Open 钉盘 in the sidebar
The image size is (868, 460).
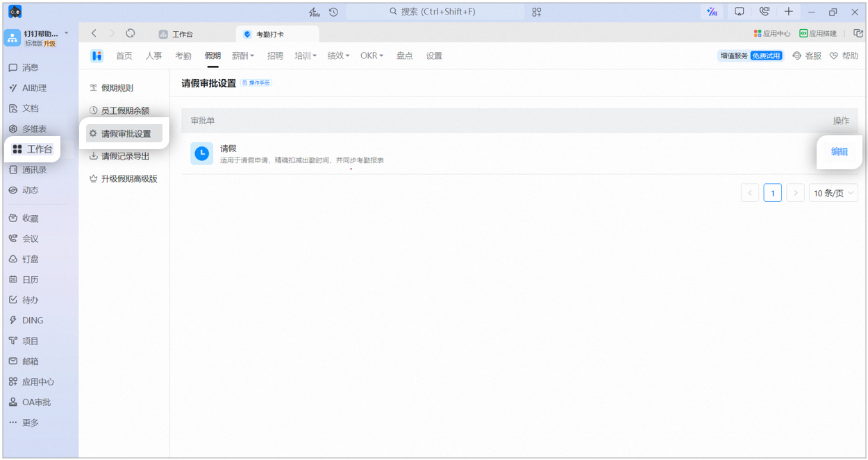click(24, 259)
